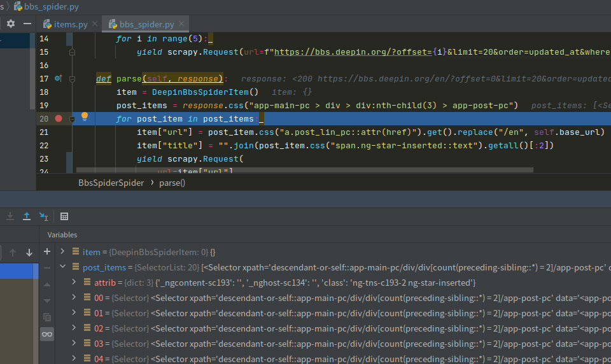Image resolution: width=611 pixels, height=364 pixels.
Task: Click the lightbulb intention icon
Action: pos(84,118)
